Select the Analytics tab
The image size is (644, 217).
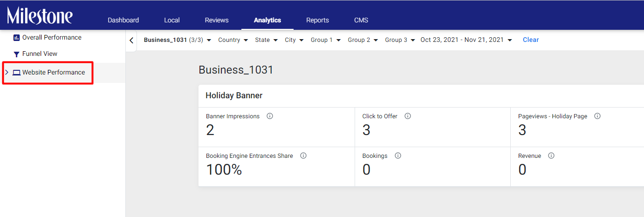click(267, 20)
